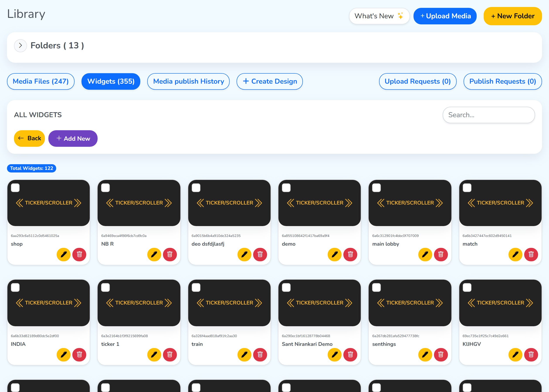Focus the widgets Search field
The height and width of the screenshot is (392, 549).
pyautogui.click(x=489, y=115)
